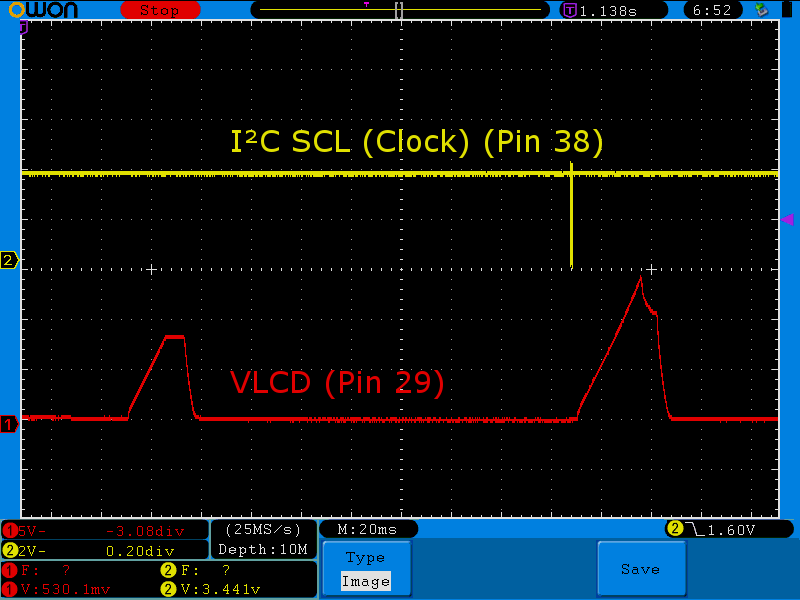Click the M:20ms timebase readout
The height and width of the screenshot is (600, 800).
(x=367, y=530)
